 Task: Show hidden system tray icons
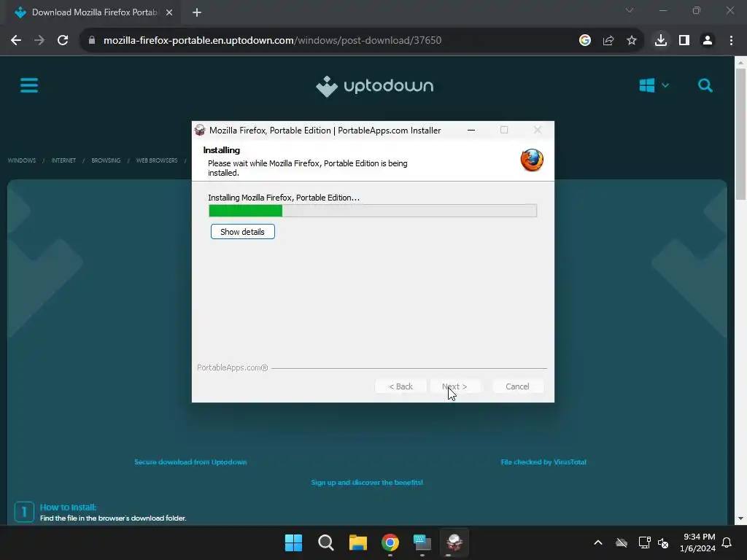tap(598, 542)
